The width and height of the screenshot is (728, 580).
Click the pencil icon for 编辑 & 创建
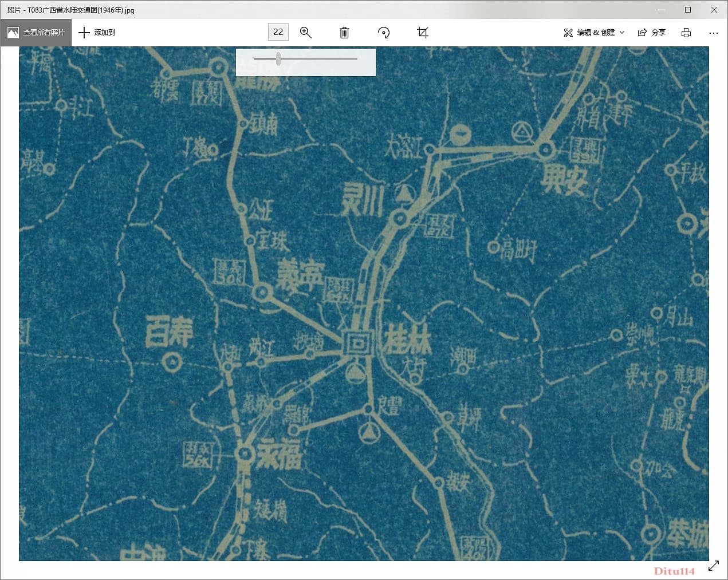pos(568,33)
